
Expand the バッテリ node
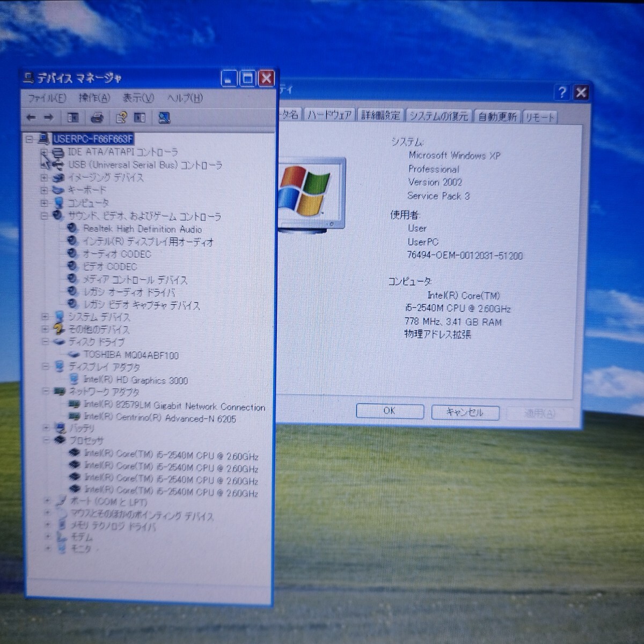[46, 428]
